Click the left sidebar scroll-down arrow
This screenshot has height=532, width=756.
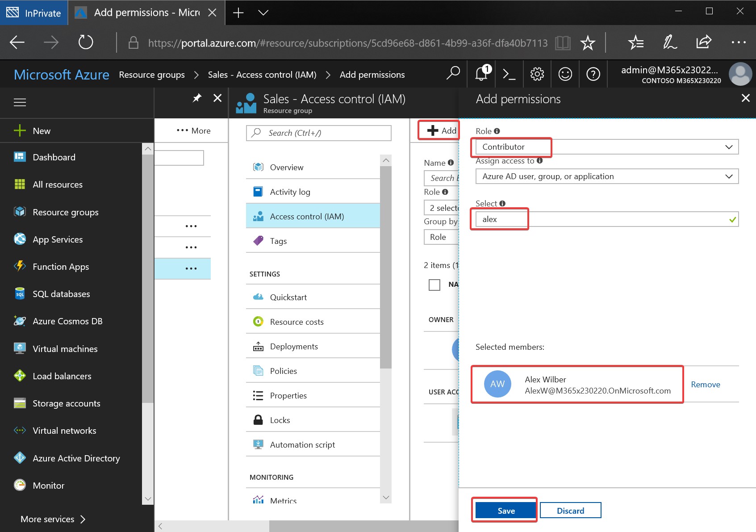(148, 498)
